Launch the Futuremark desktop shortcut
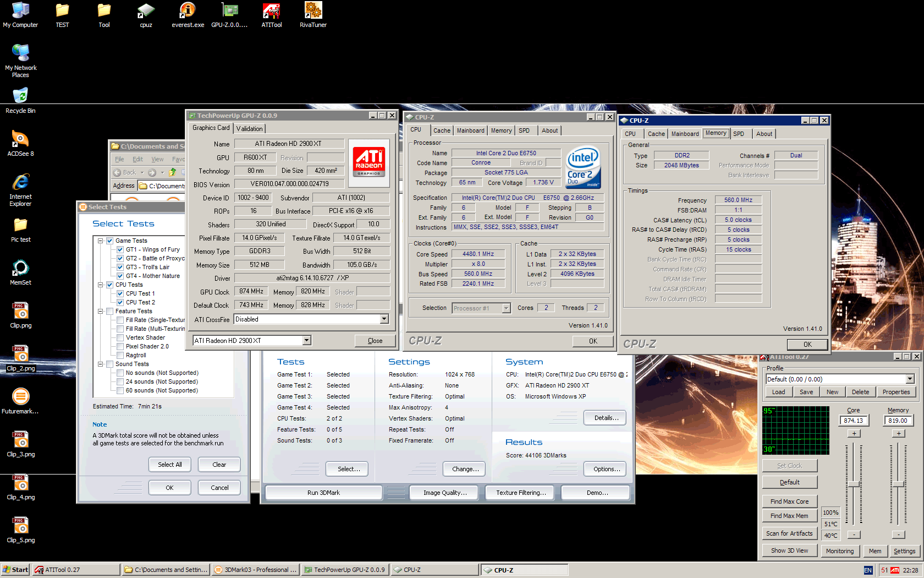The height and width of the screenshot is (578, 924). pyautogui.click(x=20, y=401)
